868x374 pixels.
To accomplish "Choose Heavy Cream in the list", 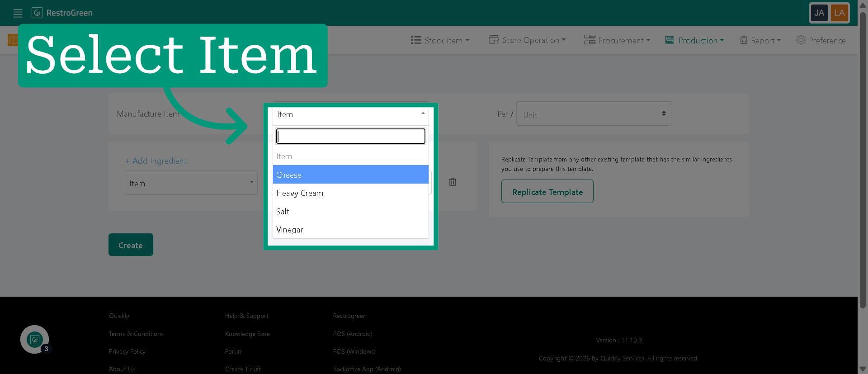I will pos(350,193).
